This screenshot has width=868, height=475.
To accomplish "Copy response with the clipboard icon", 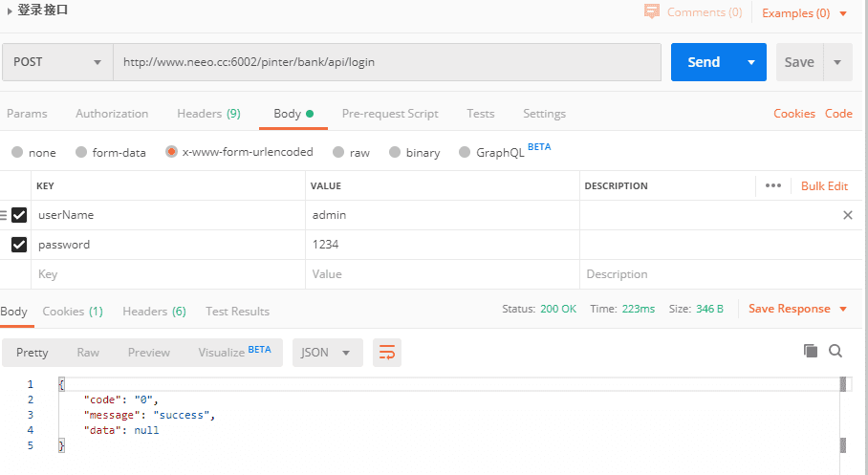I will (811, 351).
